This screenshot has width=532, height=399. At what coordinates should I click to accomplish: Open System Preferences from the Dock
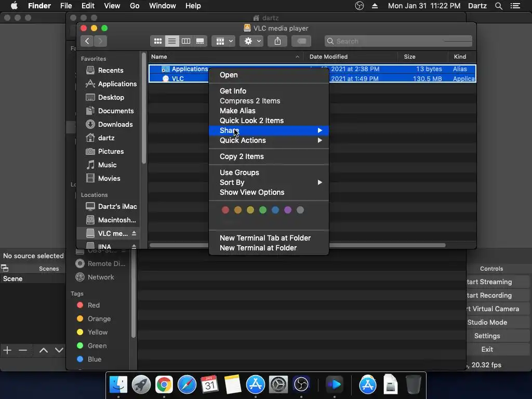point(278,385)
